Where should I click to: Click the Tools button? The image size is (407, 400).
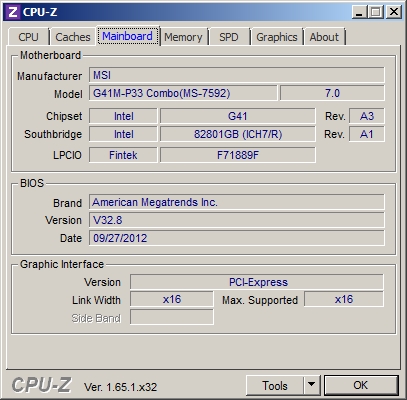coord(275,385)
